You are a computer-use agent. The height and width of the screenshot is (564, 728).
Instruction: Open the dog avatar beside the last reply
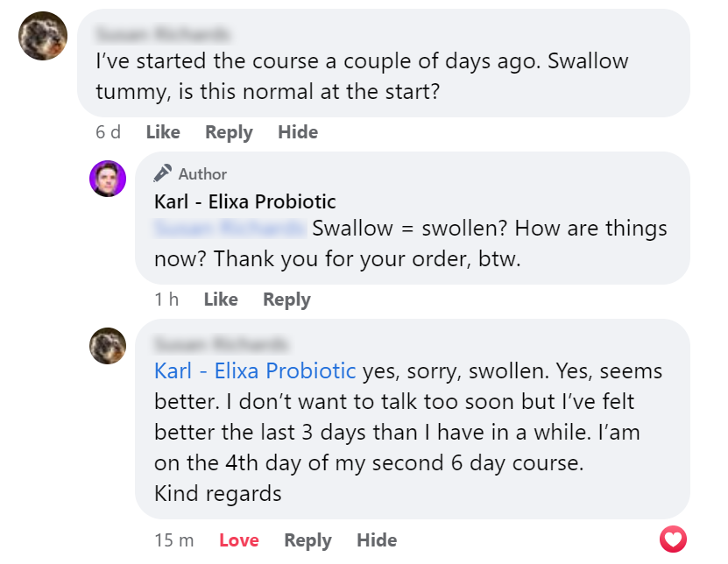tap(108, 346)
